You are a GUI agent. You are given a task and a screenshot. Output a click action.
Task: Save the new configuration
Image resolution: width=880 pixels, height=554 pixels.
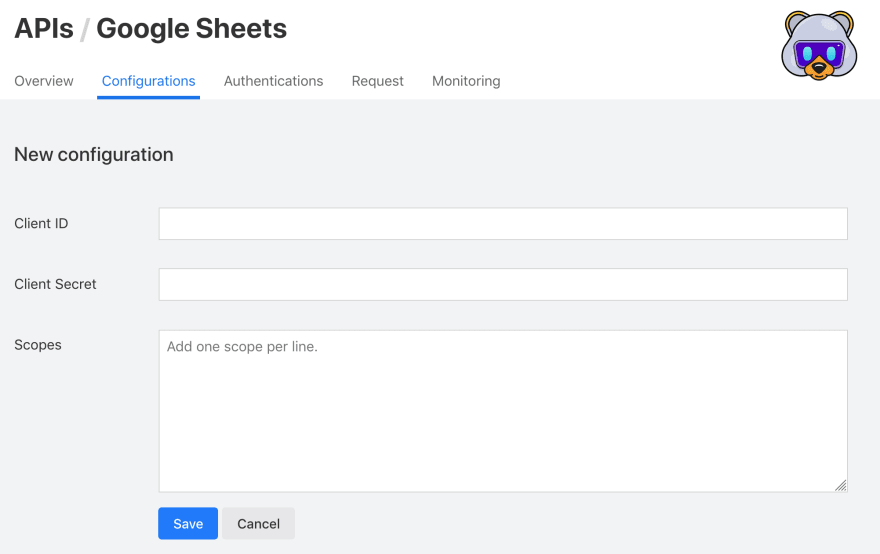188,524
